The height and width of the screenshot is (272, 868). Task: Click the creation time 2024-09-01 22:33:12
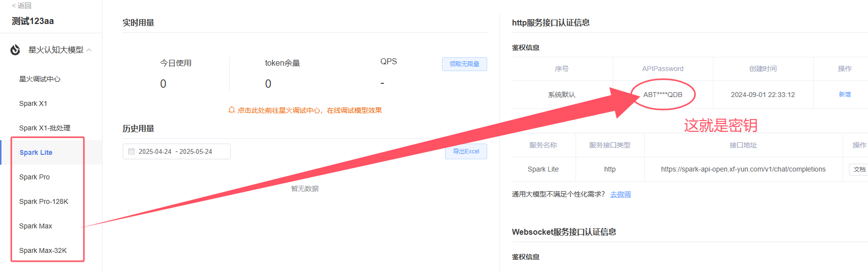[763, 95]
